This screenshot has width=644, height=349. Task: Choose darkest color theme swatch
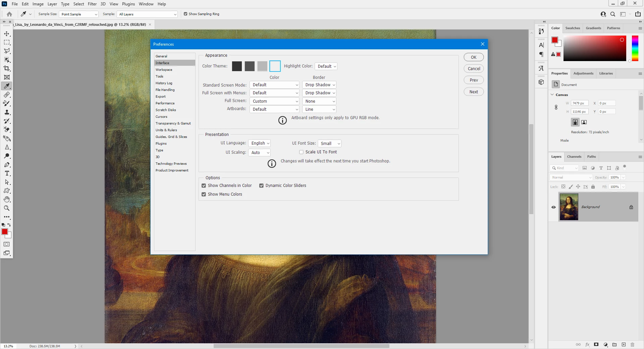point(237,66)
